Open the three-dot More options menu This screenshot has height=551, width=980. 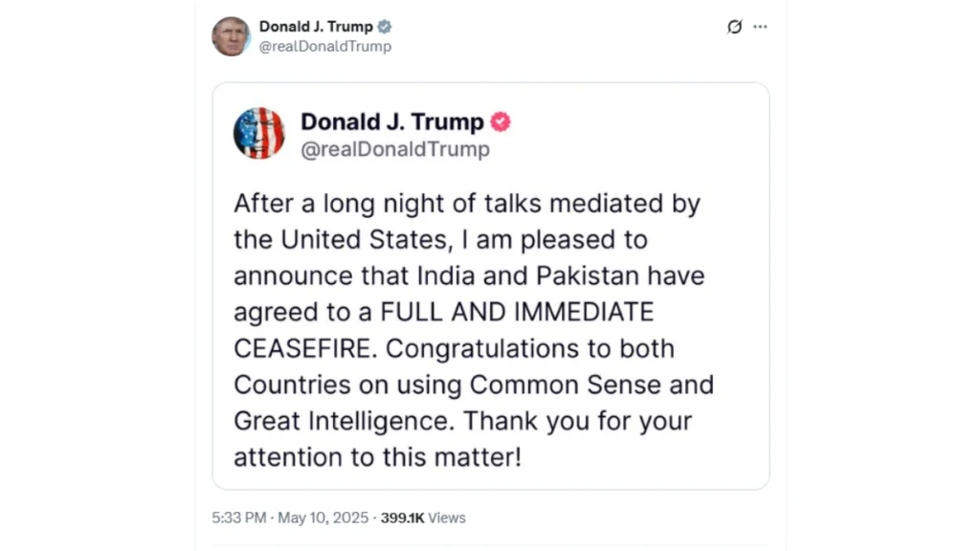click(x=760, y=27)
